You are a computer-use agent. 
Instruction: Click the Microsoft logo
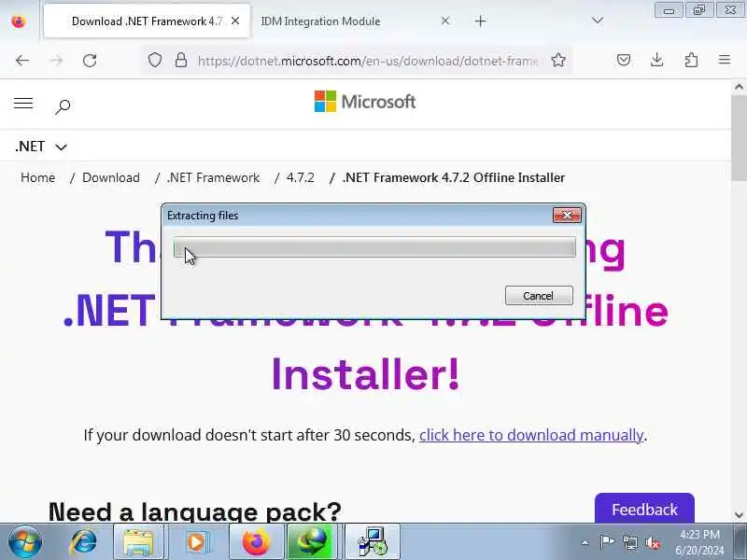click(x=365, y=102)
